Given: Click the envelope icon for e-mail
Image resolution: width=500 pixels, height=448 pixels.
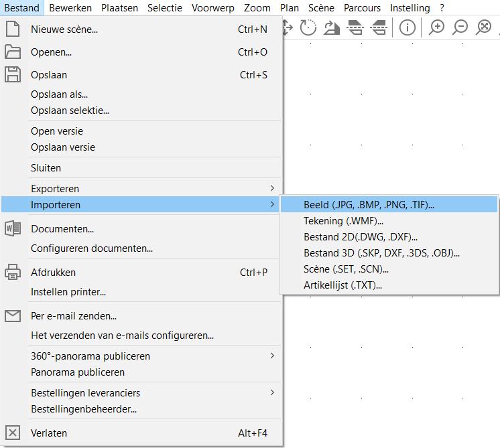Looking at the screenshot, I should click(13, 316).
